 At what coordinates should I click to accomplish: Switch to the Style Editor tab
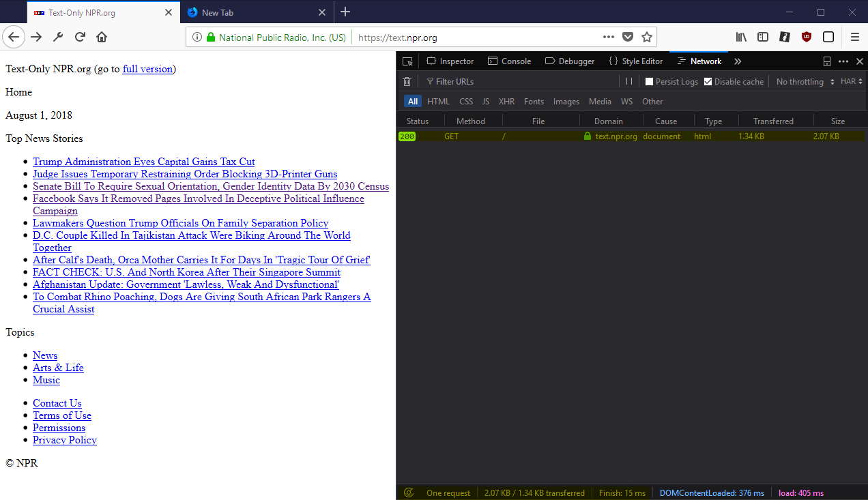pyautogui.click(x=636, y=61)
